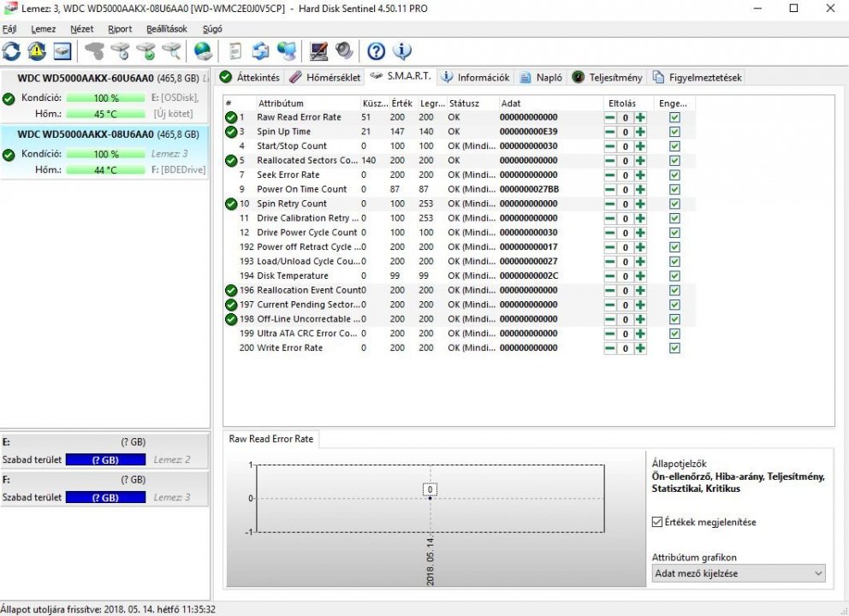Increase the offset for Raw Read Error Rate
The height and width of the screenshot is (616, 849).
(x=640, y=117)
